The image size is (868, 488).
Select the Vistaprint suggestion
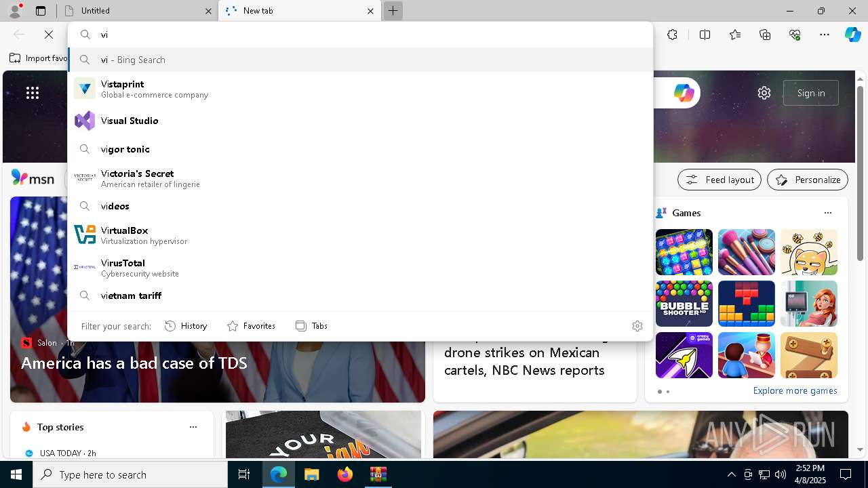(x=361, y=89)
